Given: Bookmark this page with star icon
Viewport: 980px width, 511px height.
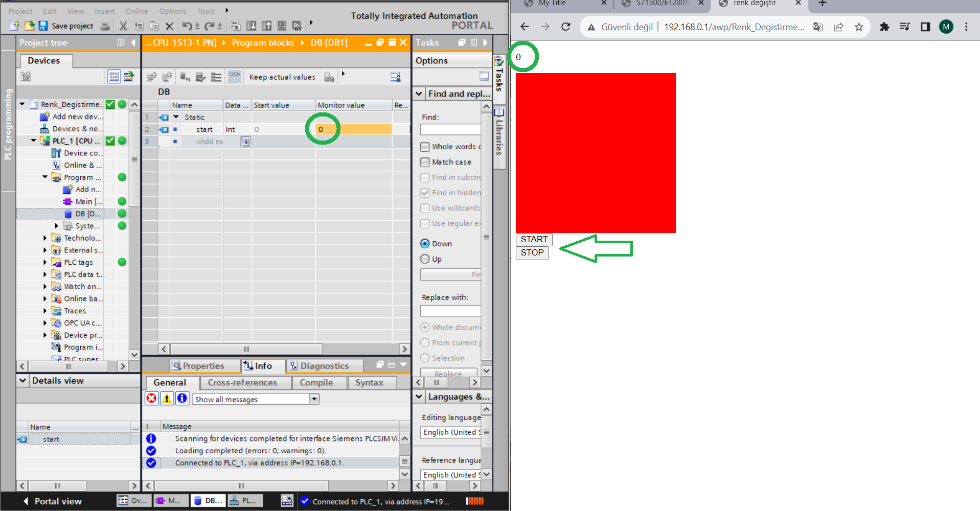Looking at the screenshot, I should (x=859, y=27).
